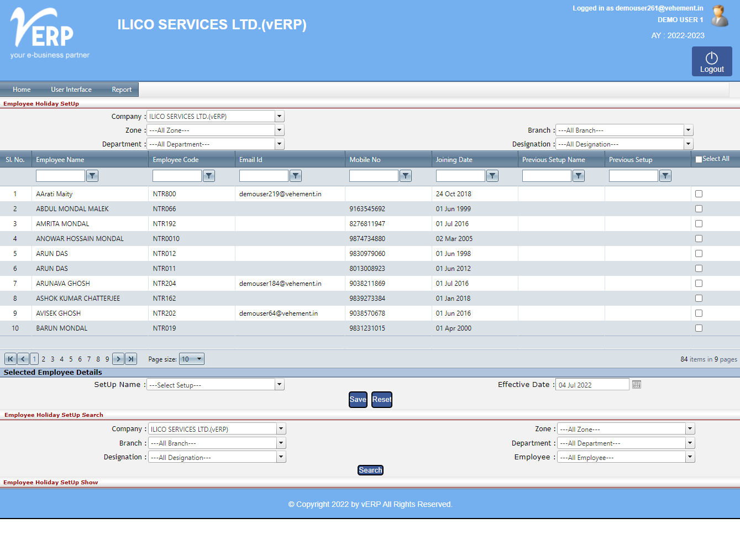The image size is (740, 560).
Task: Go to the previous page of the grid
Action: point(23,359)
